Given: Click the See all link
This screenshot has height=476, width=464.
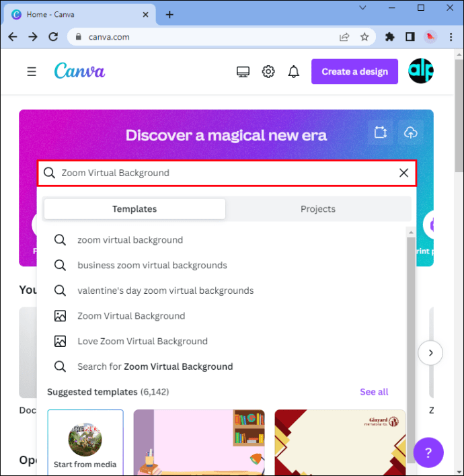Looking at the screenshot, I should tap(374, 392).
